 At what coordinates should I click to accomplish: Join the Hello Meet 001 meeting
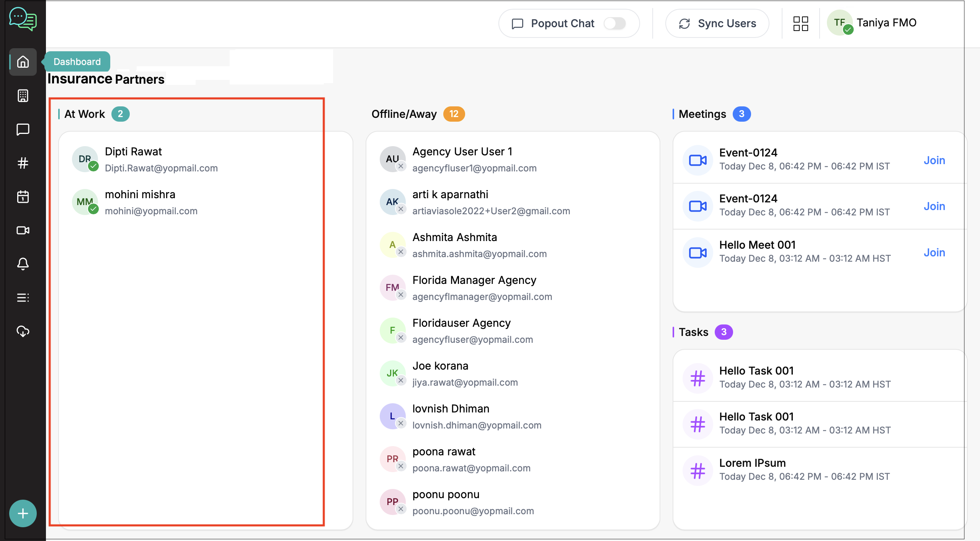pyautogui.click(x=934, y=253)
